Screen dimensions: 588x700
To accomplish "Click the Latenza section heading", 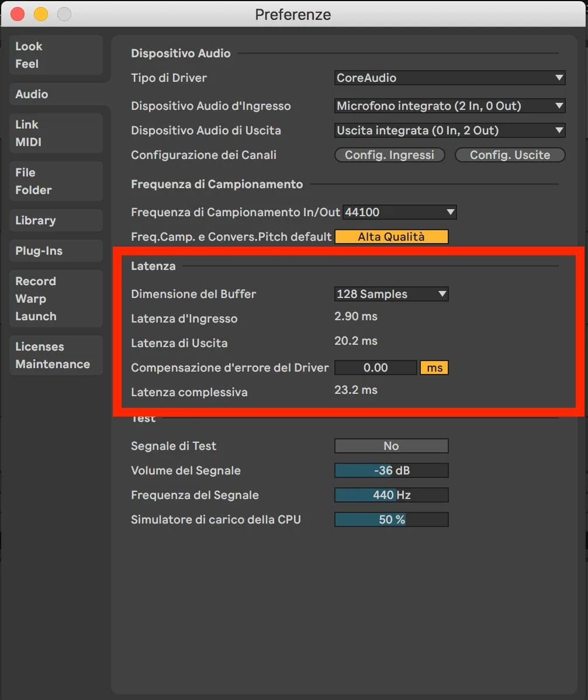I will [153, 266].
